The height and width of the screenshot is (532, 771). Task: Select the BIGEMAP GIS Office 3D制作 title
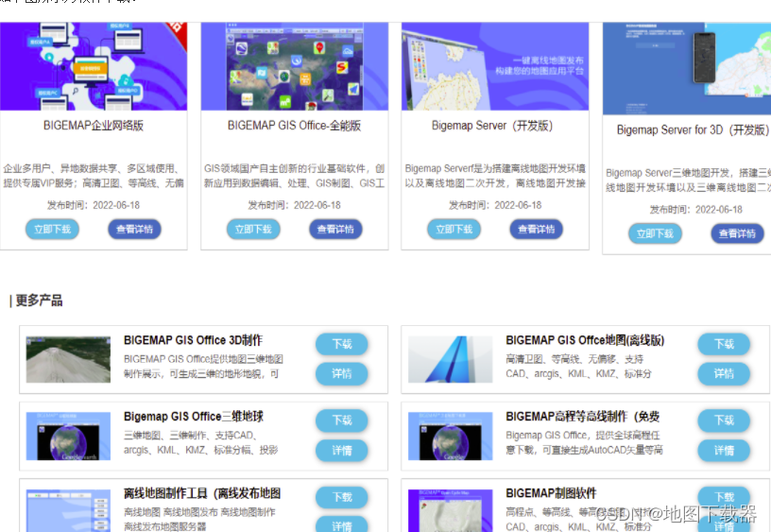coord(194,340)
